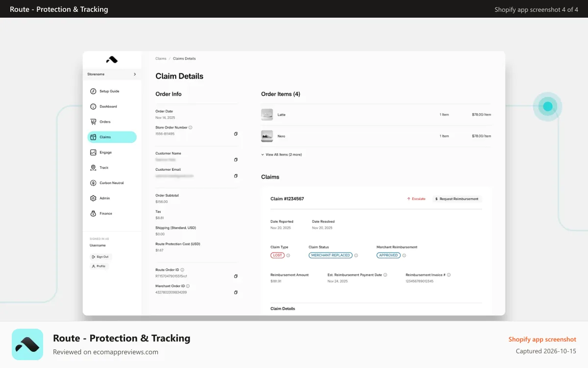Viewport: 588px width, 368px height.
Task: Click reimbursement amount $181.91
Action: 276,281
